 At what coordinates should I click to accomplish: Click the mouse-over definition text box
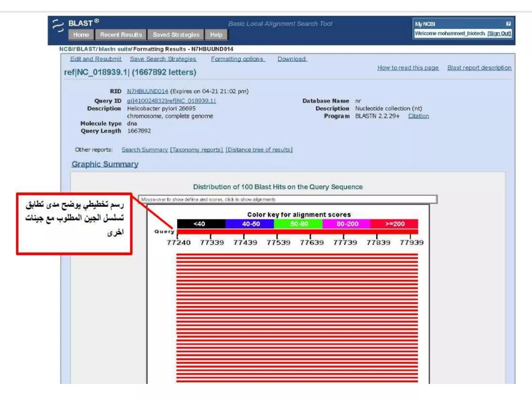coord(288,199)
